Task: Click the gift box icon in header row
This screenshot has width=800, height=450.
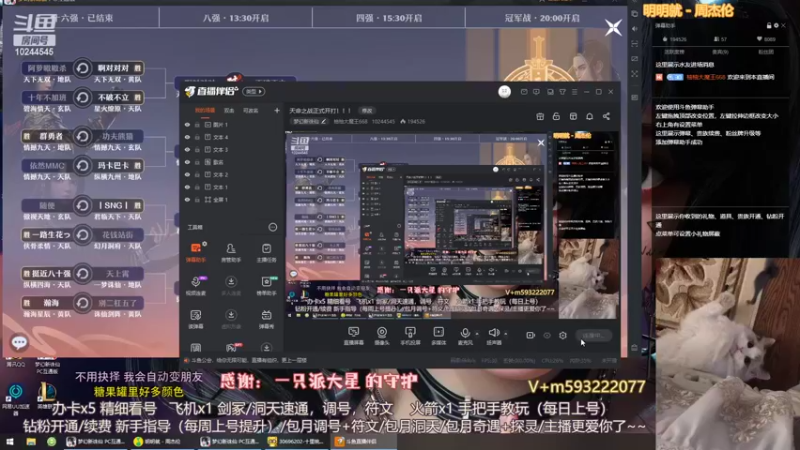Action: click(x=540, y=116)
